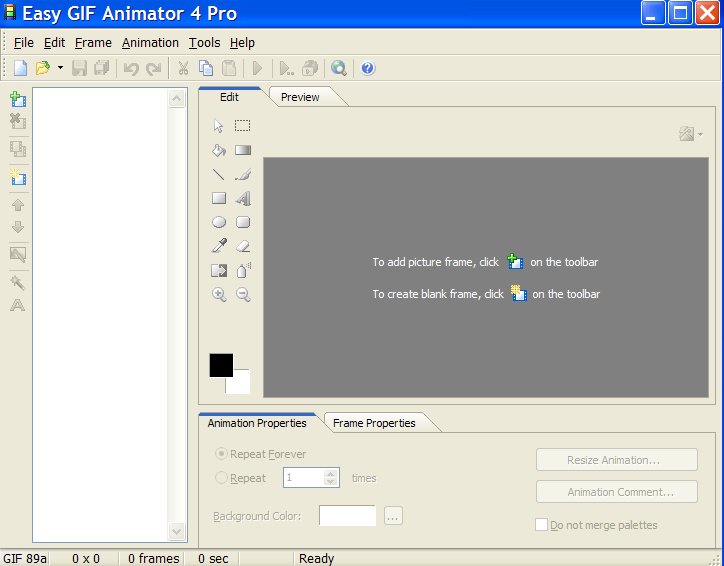Click the Paste clipboard icon
This screenshot has height=566, width=724.
229,68
